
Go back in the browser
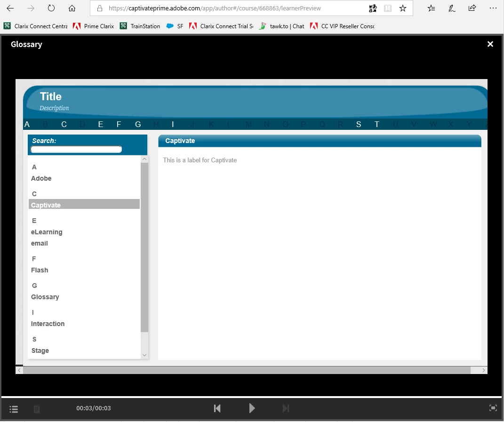click(10, 8)
